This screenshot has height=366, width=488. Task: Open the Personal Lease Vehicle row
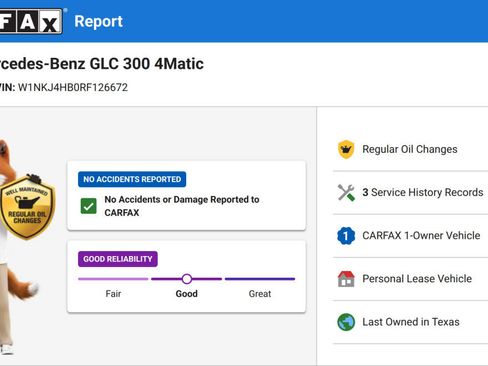(410, 279)
